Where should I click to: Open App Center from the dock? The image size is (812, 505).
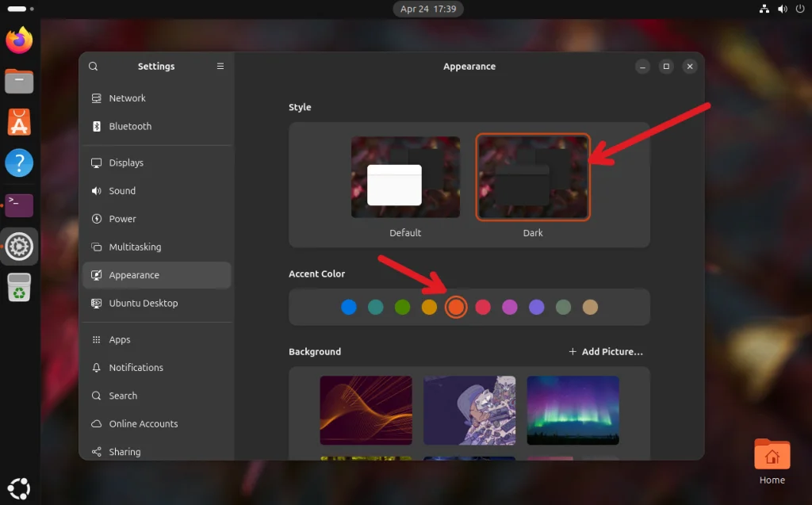pos(19,122)
